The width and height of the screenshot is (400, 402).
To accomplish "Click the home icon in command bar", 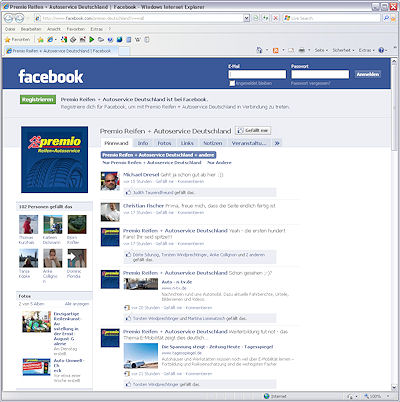I will (259, 50).
